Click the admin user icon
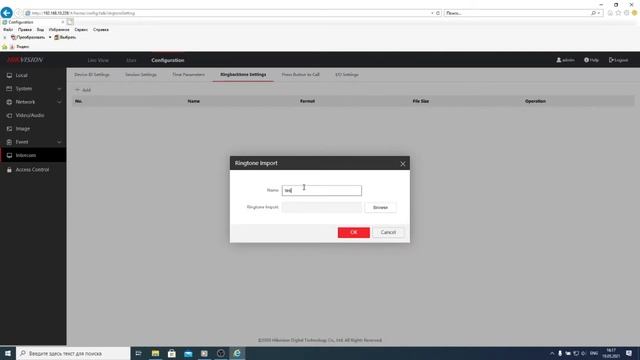The image size is (640, 360). pyautogui.click(x=558, y=60)
